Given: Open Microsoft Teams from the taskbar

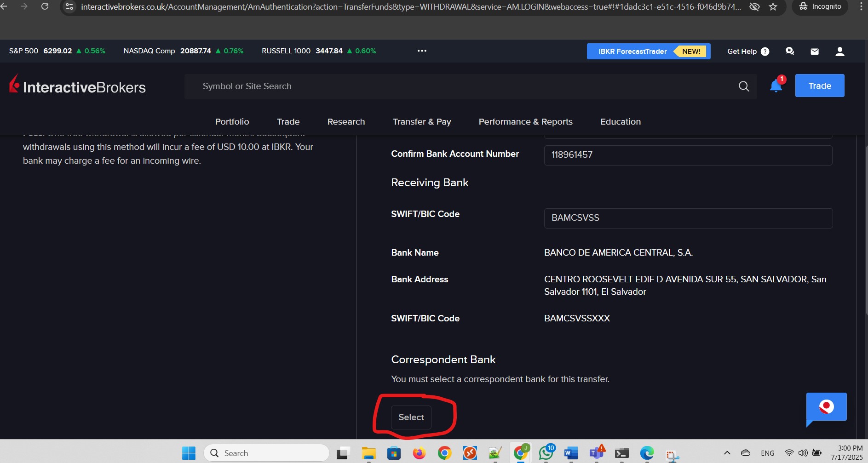Looking at the screenshot, I should pyautogui.click(x=597, y=453).
